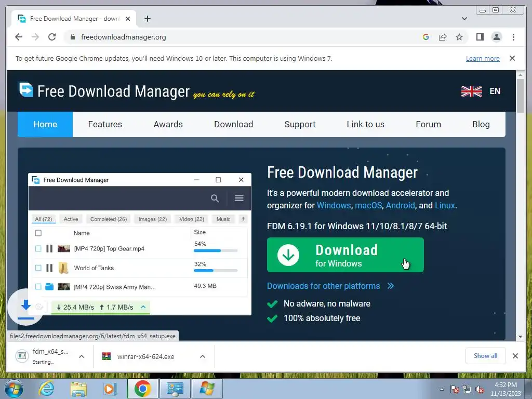Follow the Linux platform link
532x399 pixels.
point(445,205)
